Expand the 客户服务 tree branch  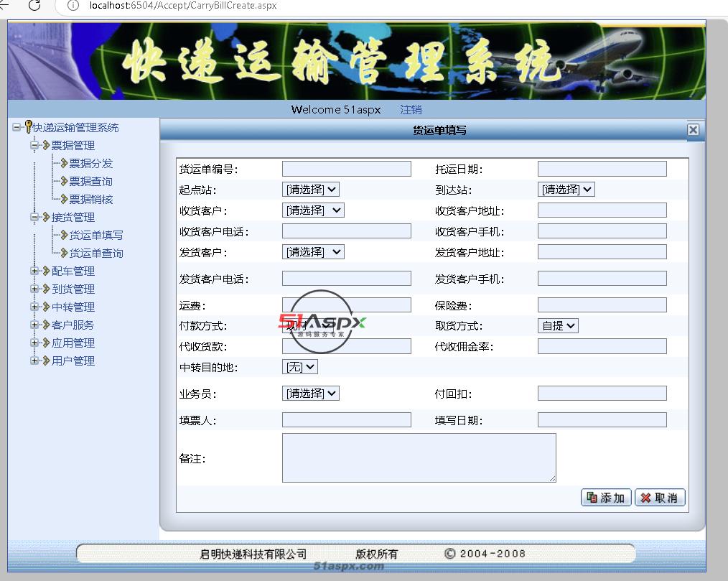click(34, 325)
